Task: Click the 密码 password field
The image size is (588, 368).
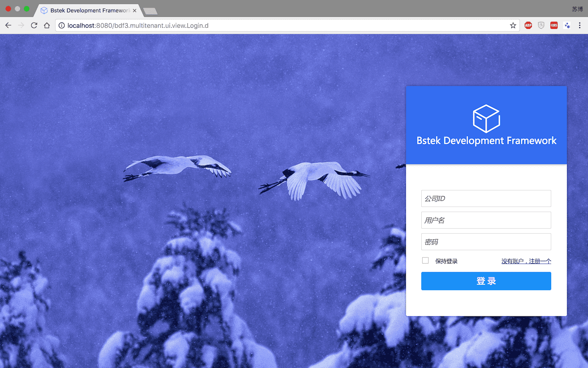Action: 486,241
